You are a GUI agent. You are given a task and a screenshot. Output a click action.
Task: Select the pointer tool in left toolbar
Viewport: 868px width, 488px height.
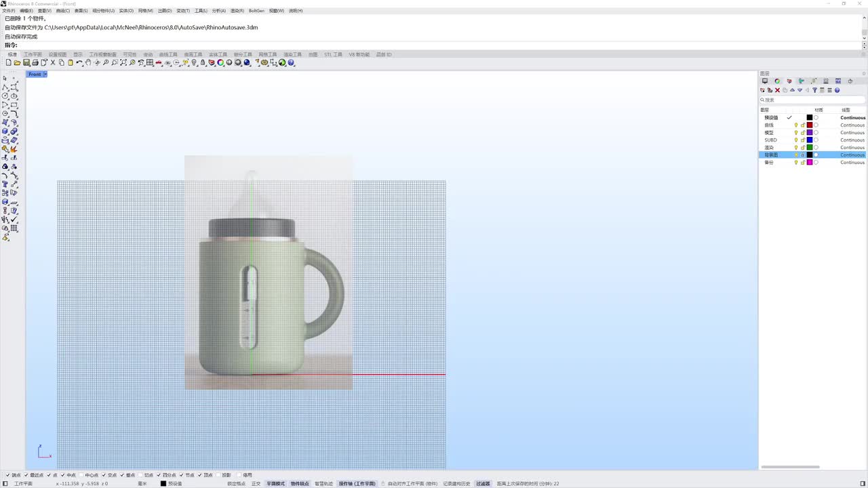click(x=5, y=79)
